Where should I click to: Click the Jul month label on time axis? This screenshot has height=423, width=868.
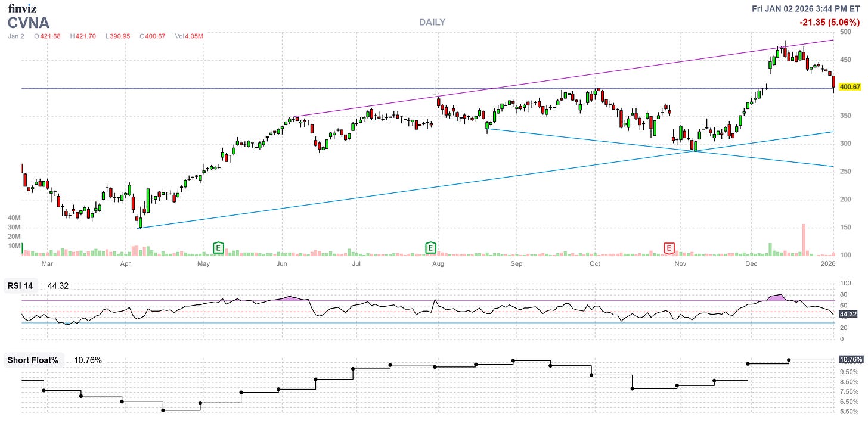click(x=356, y=262)
